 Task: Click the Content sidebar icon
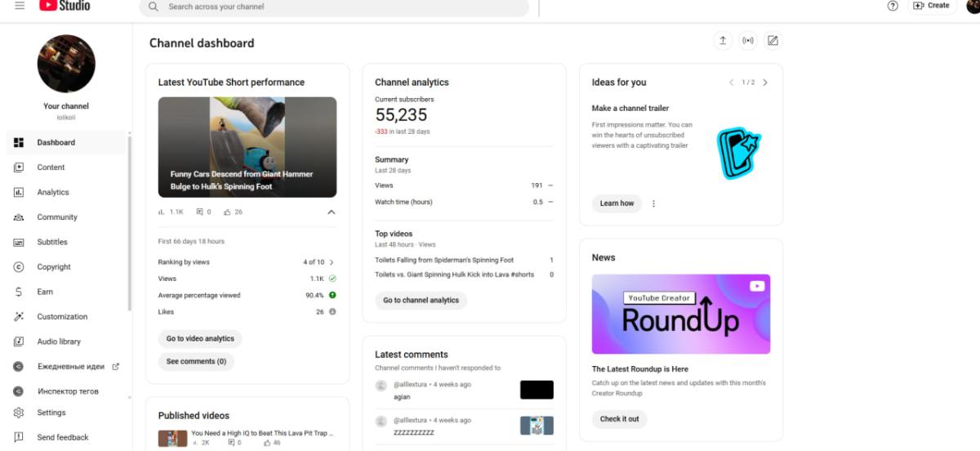tap(19, 167)
